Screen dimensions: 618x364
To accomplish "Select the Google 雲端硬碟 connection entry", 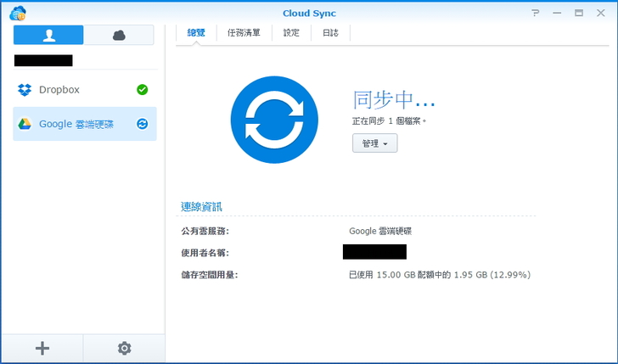I will pyautogui.click(x=83, y=124).
